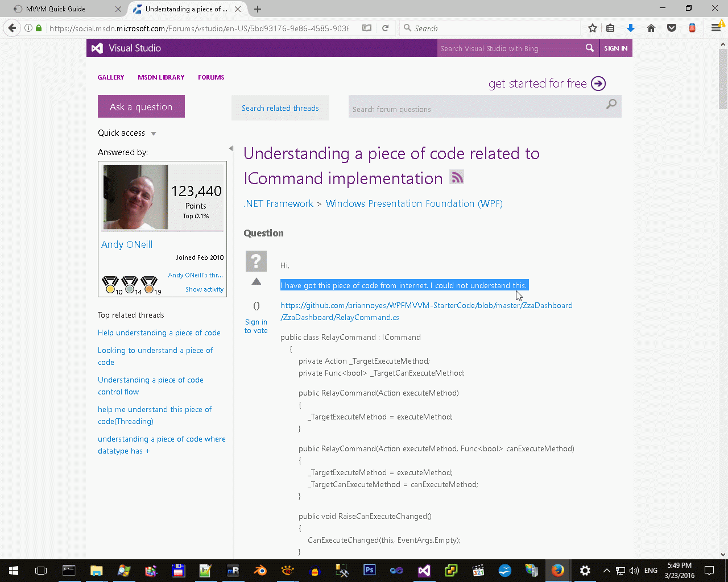Click the SIGN IN button
Image resolution: width=728 pixels, height=582 pixels.
616,48
